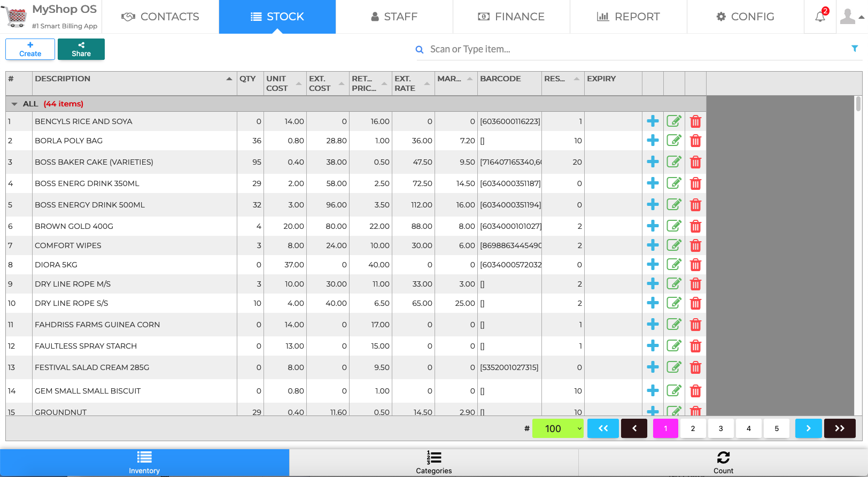This screenshot has height=477, width=868.
Task: Collapse the ALL (44 items) group
Action: [14, 104]
